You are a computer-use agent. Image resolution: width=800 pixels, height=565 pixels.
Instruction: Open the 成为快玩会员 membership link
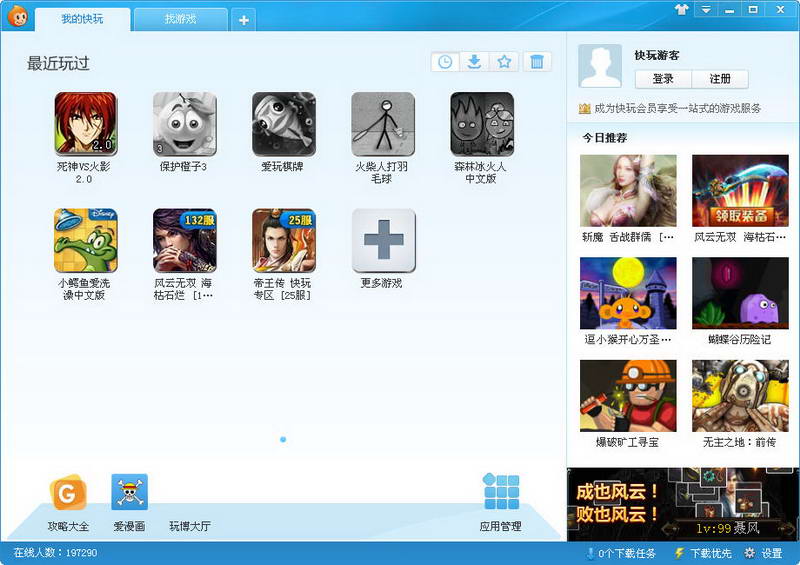677,108
